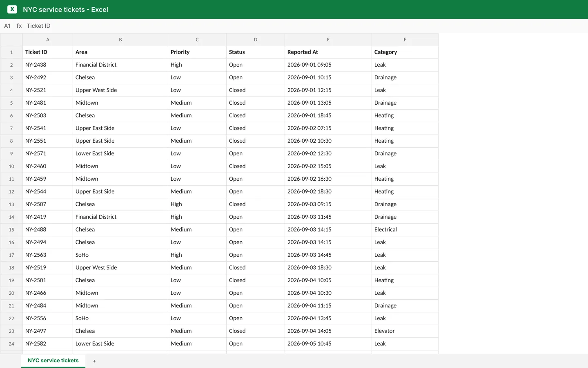Select cell containing NY-2438
The width and height of the screenshot is (588, 368).
(48, 65)
